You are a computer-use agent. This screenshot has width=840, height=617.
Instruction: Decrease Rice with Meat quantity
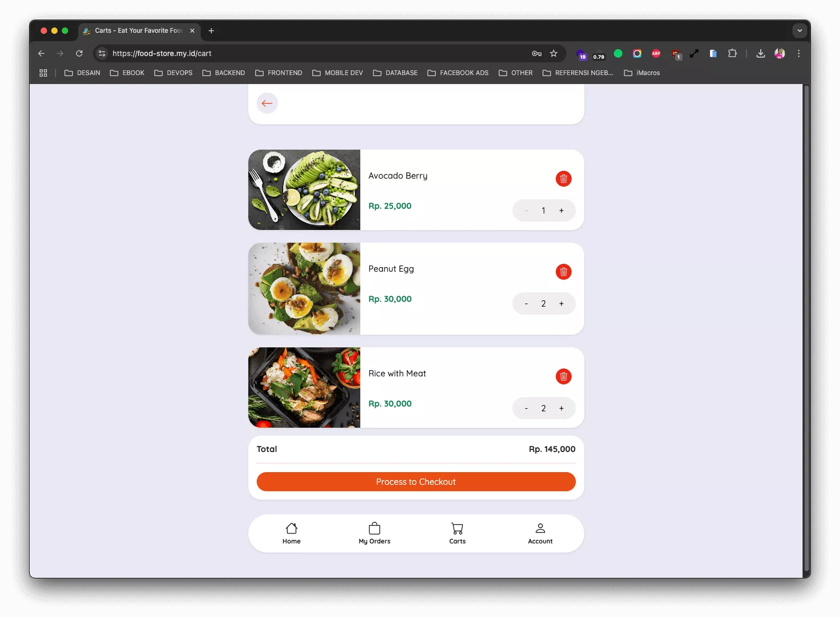(526, 408)
